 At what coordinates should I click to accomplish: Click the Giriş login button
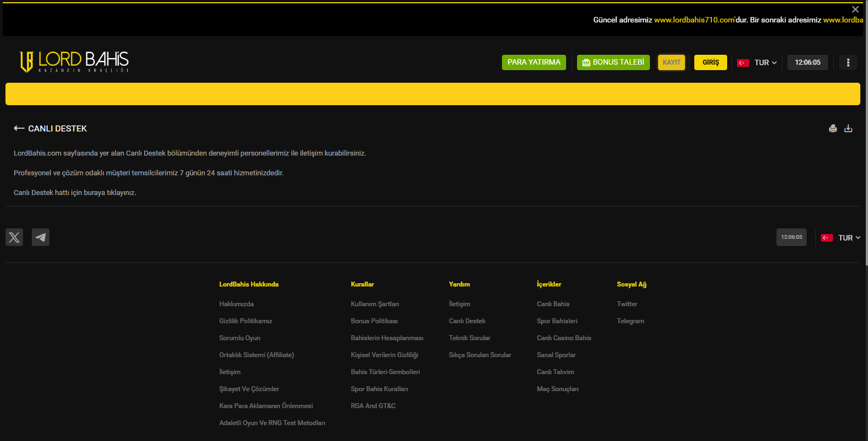(711, 62)
